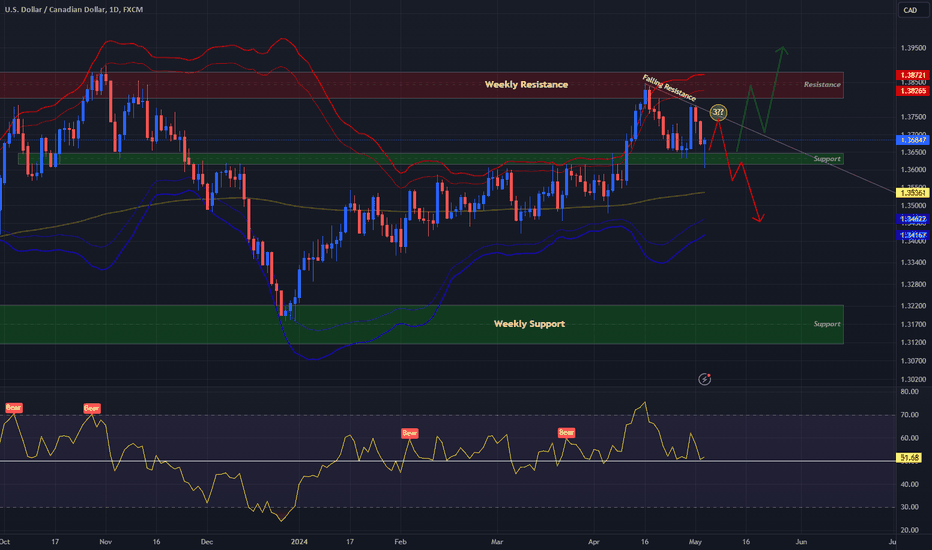Click 'Nov' on the time axis

[x=105, y=542]
